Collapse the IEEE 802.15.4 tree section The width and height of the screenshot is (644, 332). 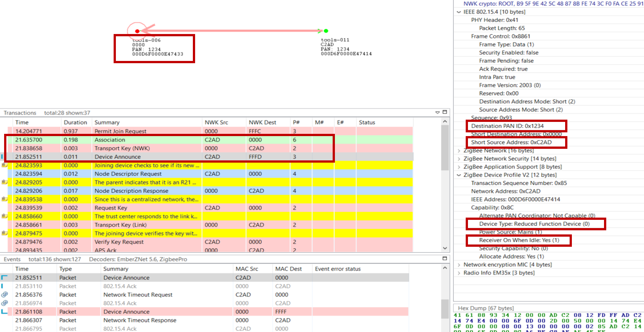[x=459, y=12]
